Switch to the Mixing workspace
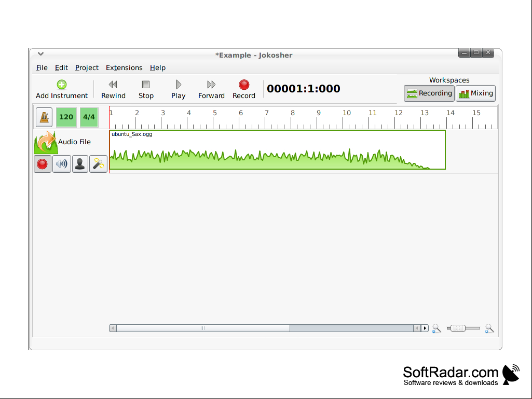The width and height of the screenshot is (532, 399). 475,93
